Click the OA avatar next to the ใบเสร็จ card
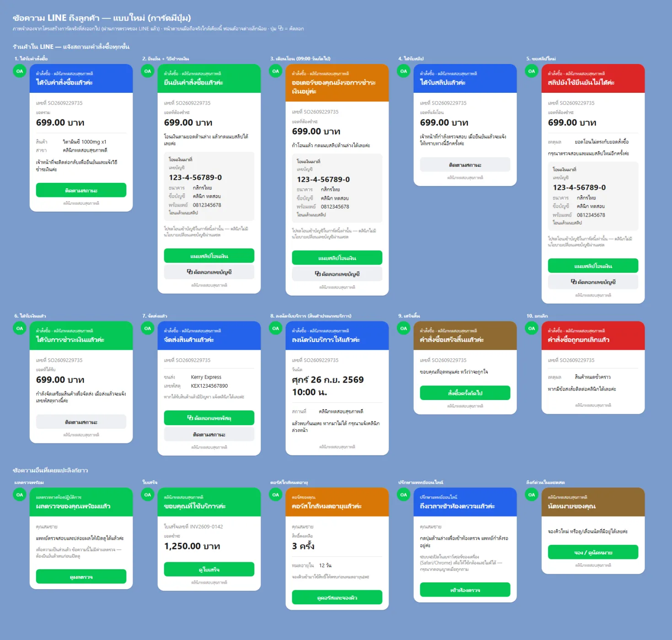The image size is (672, 640). click(148, 495)
